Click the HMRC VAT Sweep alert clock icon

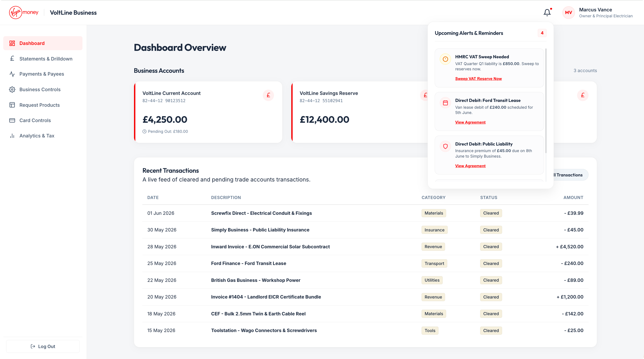(445, 59)
